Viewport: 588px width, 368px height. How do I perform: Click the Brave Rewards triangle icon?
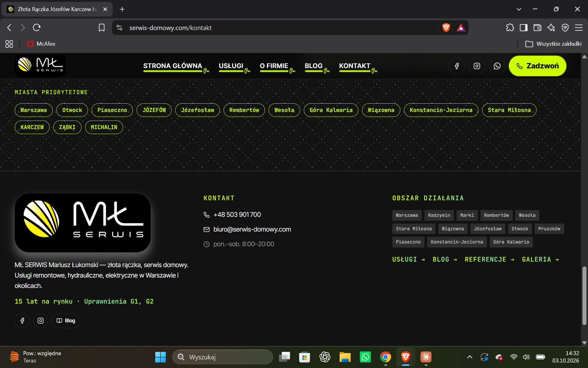[x=461, y=28]
